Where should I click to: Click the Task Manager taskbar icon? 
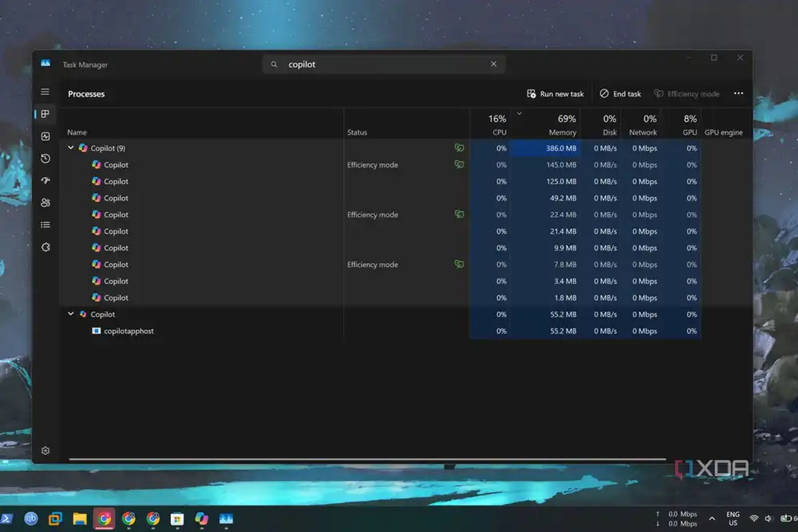pyautogui.click(x=226, y=518)
